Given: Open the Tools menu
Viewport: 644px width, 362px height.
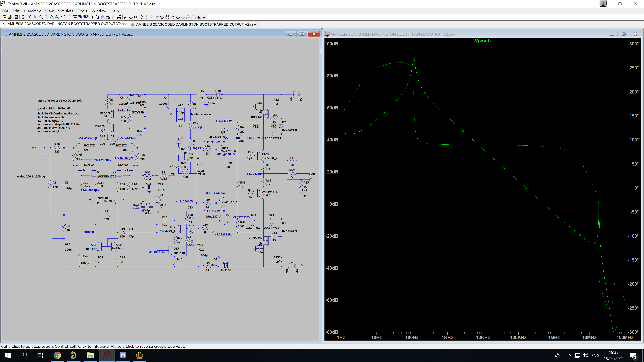Looking at the screenshot, I should (x=83, y=11).
